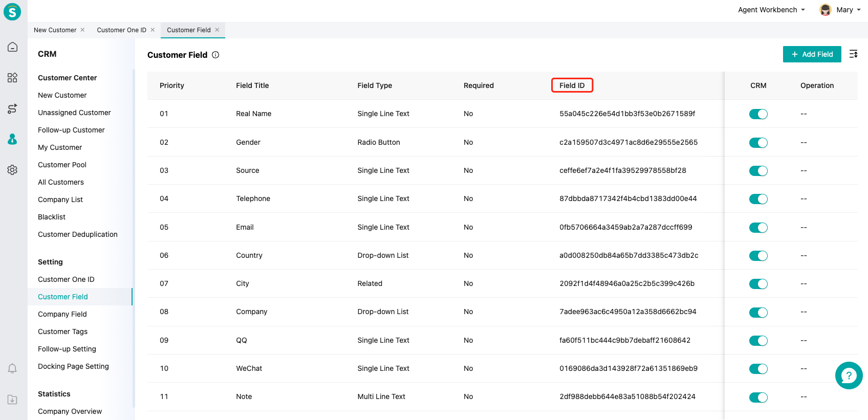Open the settings gear in left rail
Viewport: 868px width, 420px height.
[x=12, y=170]
